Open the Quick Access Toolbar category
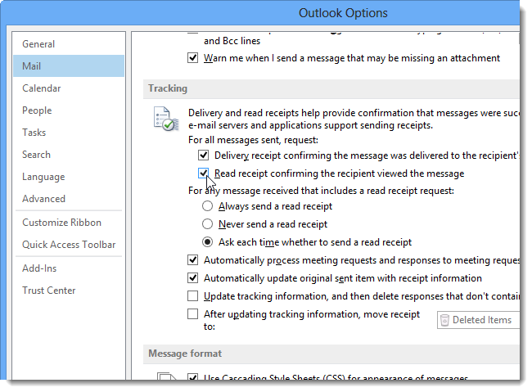The height and width of the screenshot is (392, 532). click(69, 245)
